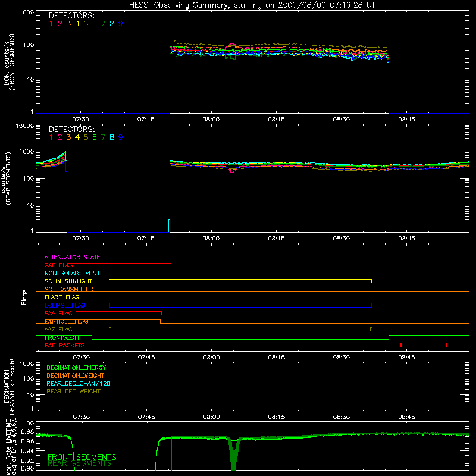This screenshot has width=476, height=476.
Task: Click the Flags y-axis label
Action: [24, 297]
